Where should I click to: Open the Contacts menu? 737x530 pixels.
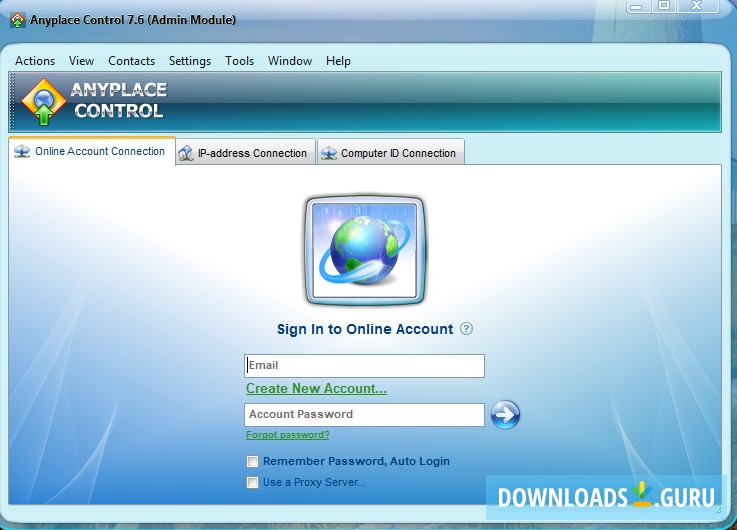tap(132, 61)
